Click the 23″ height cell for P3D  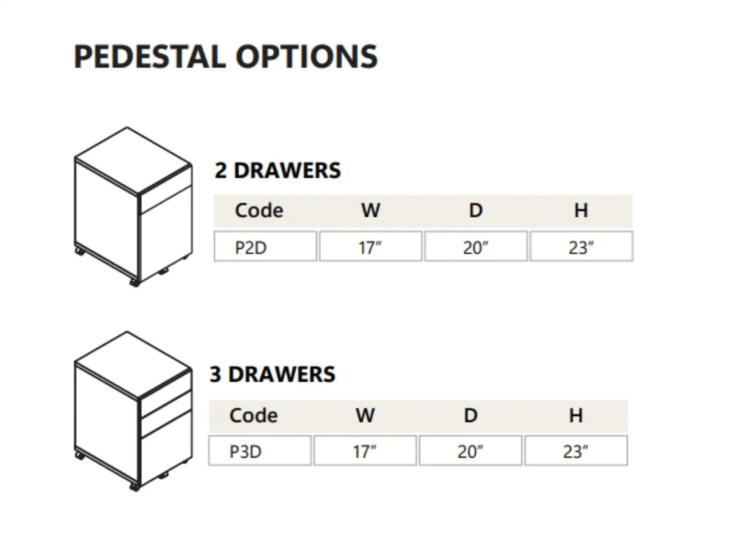coord(576,451)
